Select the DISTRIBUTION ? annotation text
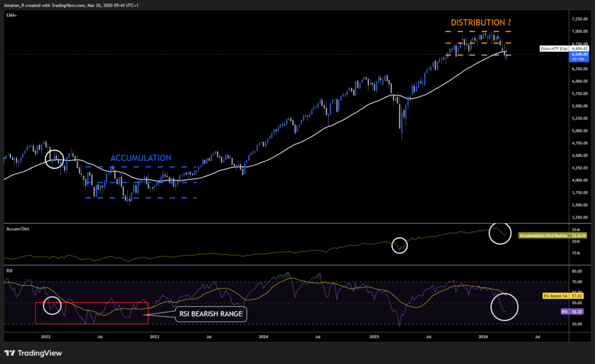 [x=480, y=22]
